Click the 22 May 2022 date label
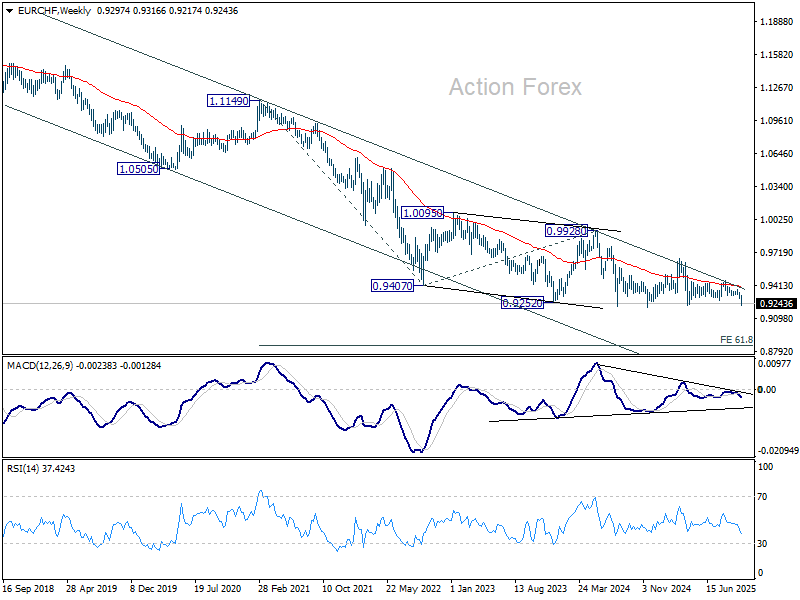The height and width of the screenshot is (600, 800). [x=413, y=589]
